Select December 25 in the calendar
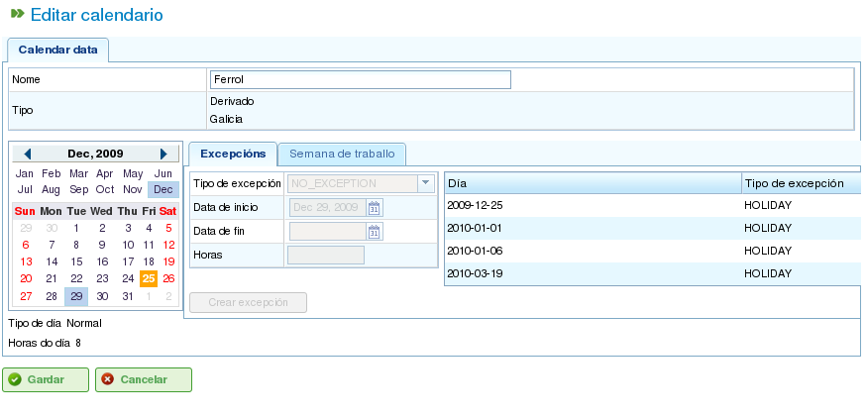Screen dimensions: 868x417 [149, 278]
